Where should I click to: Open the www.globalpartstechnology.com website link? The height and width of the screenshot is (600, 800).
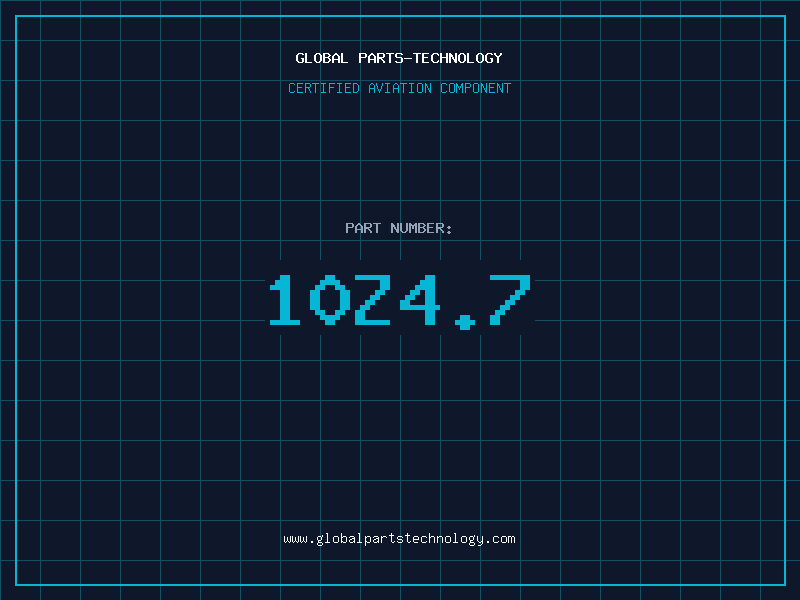point(399,539)
